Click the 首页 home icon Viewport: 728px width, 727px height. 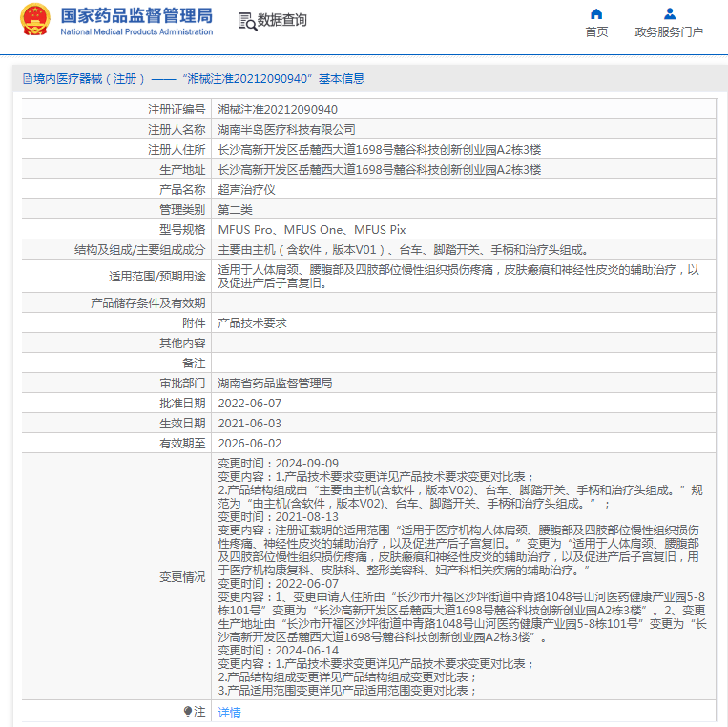[596, 14]
